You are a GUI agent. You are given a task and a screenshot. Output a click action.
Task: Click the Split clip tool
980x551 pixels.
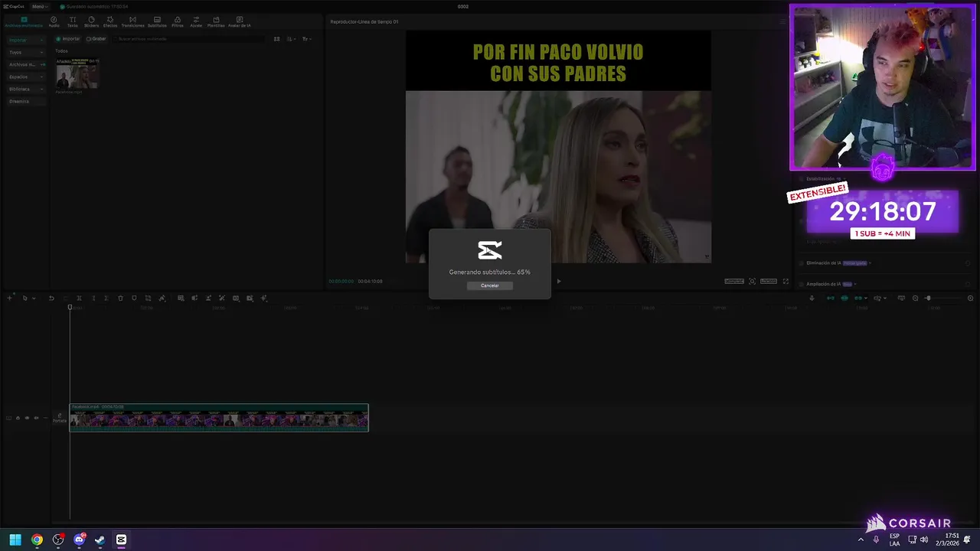pyautogui.click(x=79, y=298)
